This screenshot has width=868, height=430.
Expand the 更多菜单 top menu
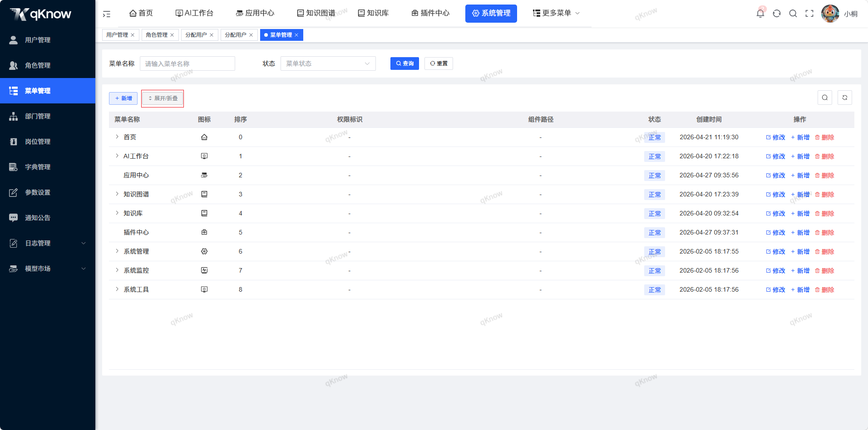(556, 13)
